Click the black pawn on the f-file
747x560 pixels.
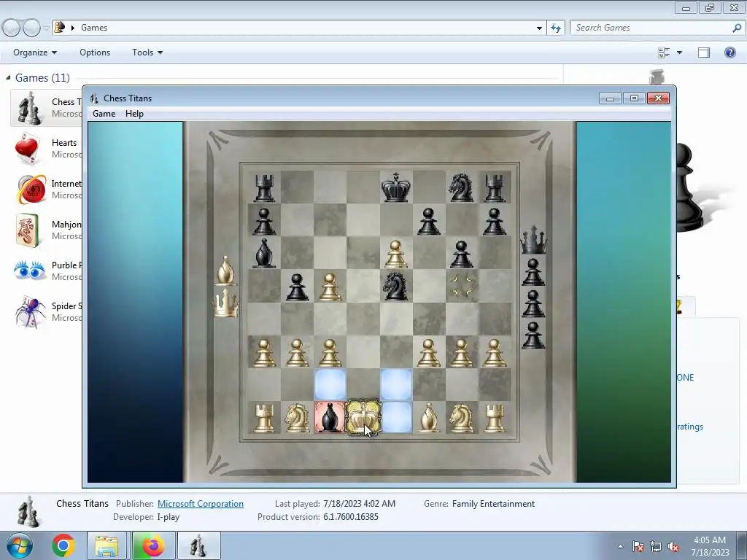(x=428, y=221)
